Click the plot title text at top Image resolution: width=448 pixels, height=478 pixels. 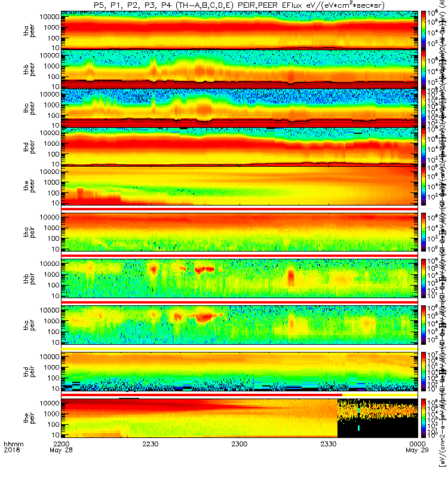point(240,5)
